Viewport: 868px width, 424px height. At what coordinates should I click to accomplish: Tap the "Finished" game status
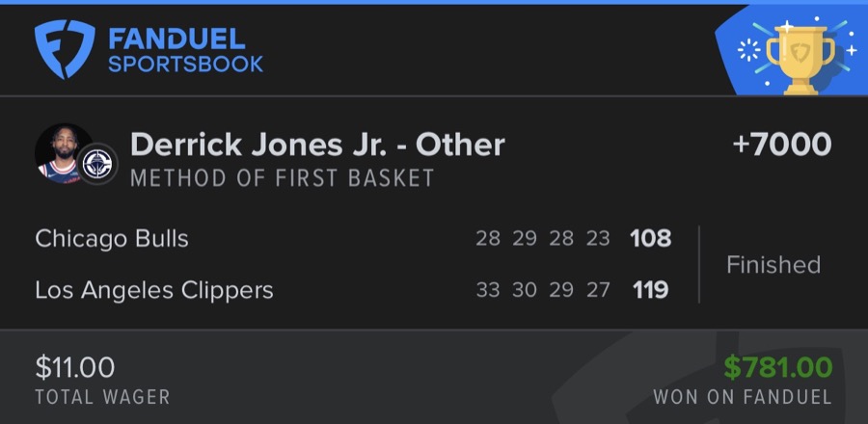(x=773, y=264)
